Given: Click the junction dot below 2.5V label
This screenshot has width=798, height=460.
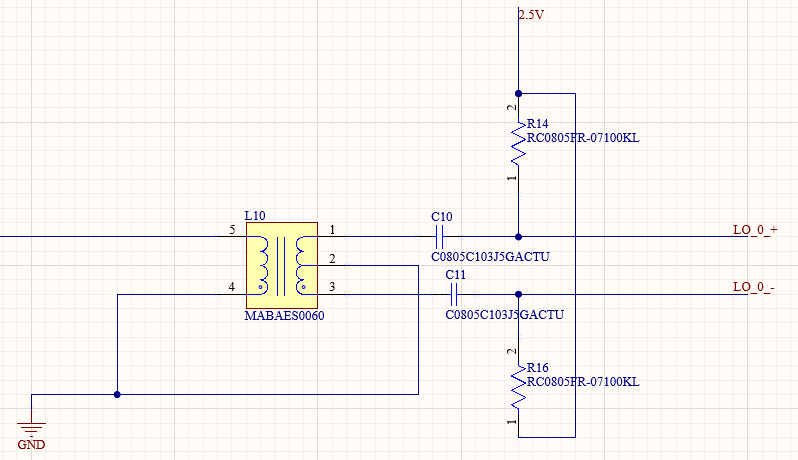Looking at the screenshot, I should (x=518, y=94).
